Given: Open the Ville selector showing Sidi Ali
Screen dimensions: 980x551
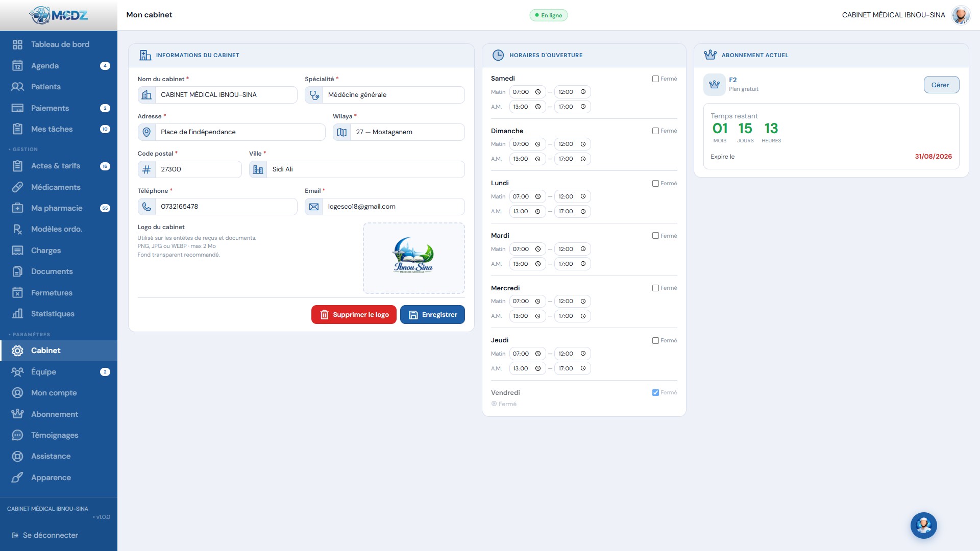Looking at the screenshot, I should [357, 169].
